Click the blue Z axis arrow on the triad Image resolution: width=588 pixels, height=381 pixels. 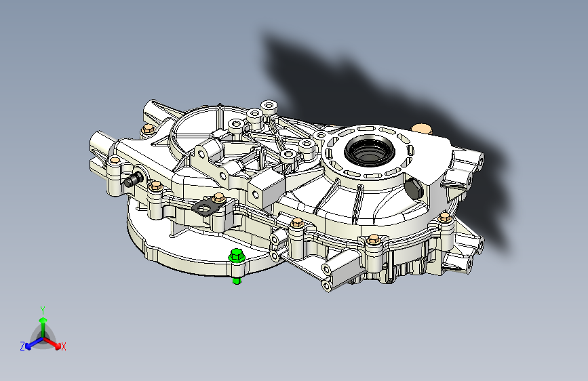[35, 343]
